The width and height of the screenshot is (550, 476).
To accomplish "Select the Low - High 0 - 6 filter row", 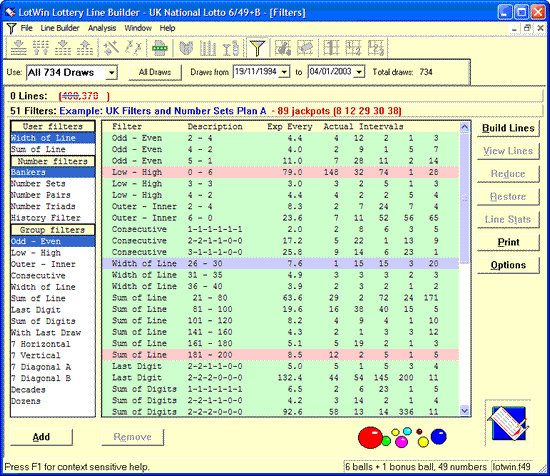I will [x=281, y=172].
